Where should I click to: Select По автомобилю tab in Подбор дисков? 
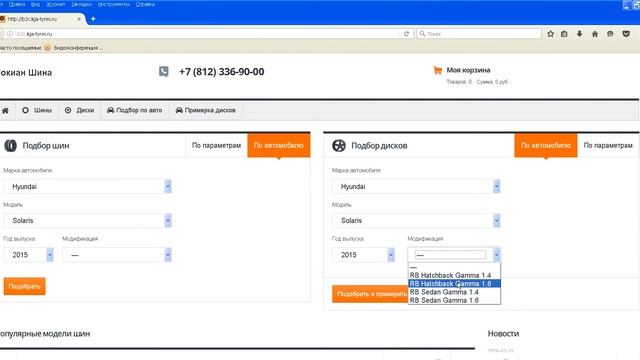546,145
